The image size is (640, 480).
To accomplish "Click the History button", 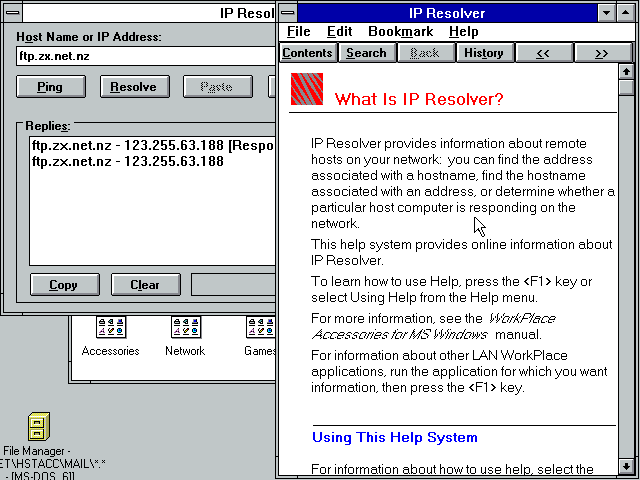I will pyautogui.click(x=484, y=53).
